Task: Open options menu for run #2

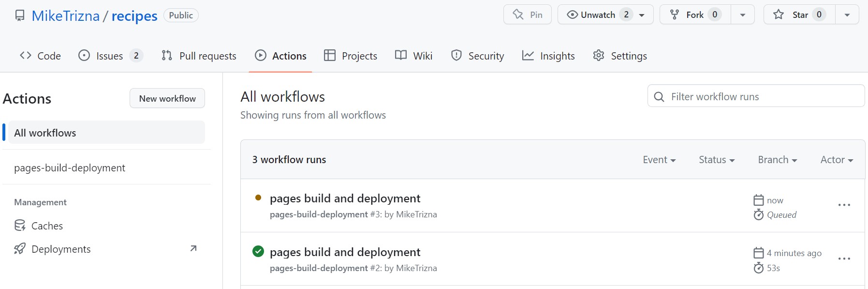Action: pyautogui.click(x=844, y=259)
